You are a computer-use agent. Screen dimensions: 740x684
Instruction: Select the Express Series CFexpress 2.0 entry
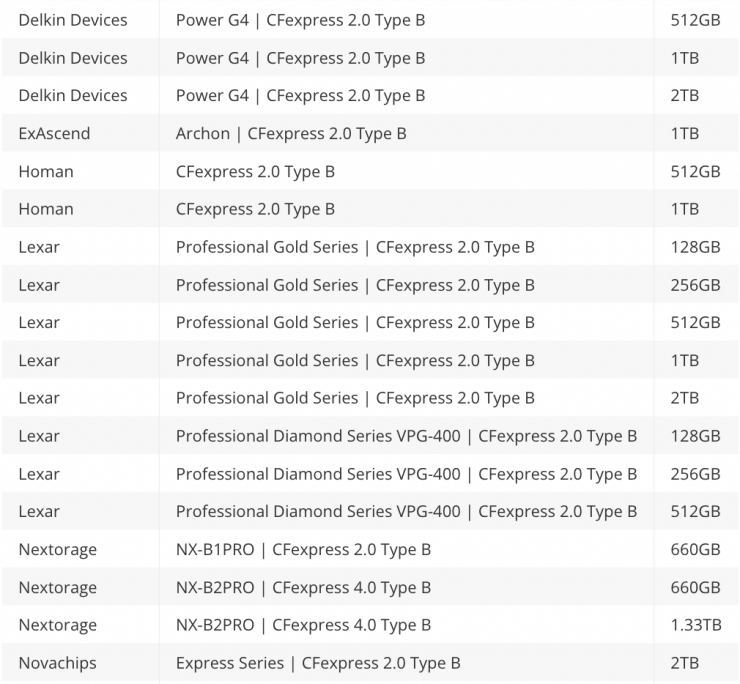click(x=318, y=663)
